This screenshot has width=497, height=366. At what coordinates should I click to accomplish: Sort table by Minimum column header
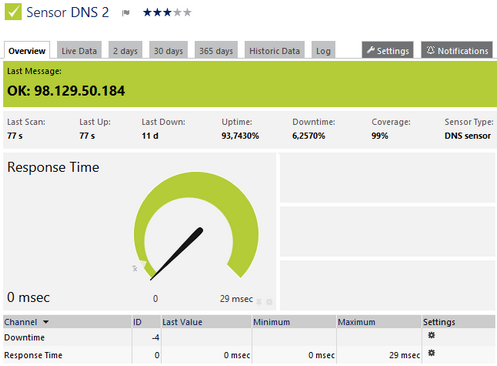[x=271, y=322]
